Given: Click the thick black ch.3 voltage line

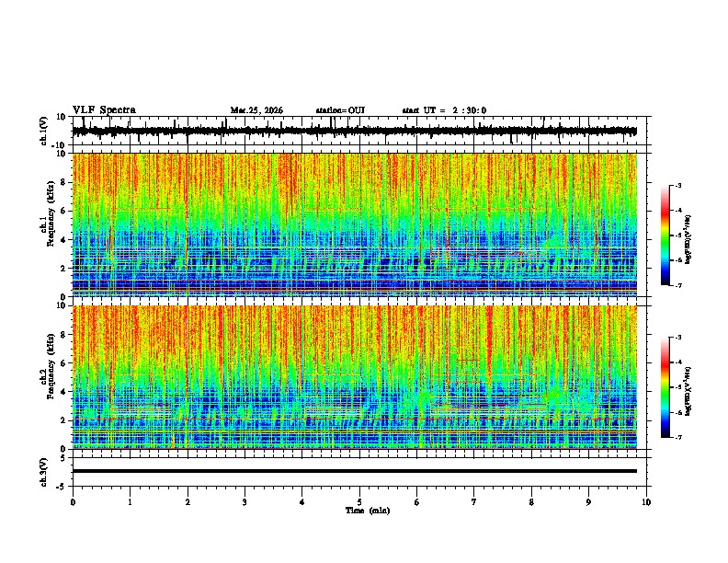Looking at the screenshot, I should (355, 471).
